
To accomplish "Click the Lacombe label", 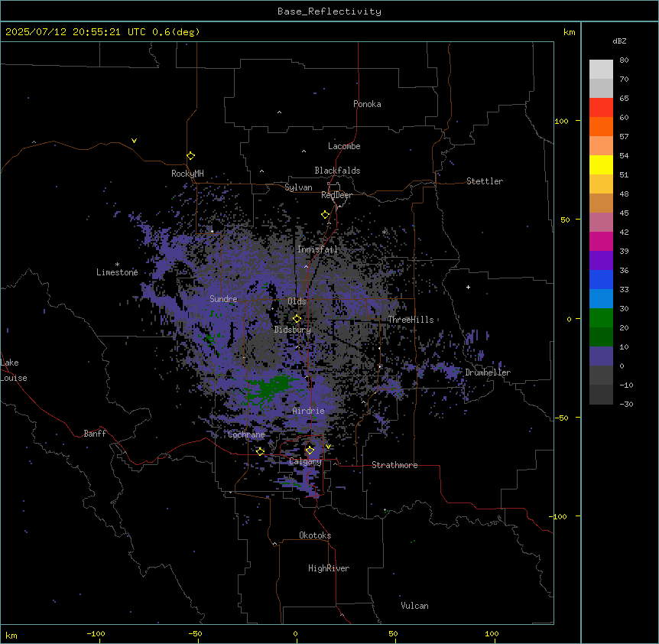I will tap(344, 146).
